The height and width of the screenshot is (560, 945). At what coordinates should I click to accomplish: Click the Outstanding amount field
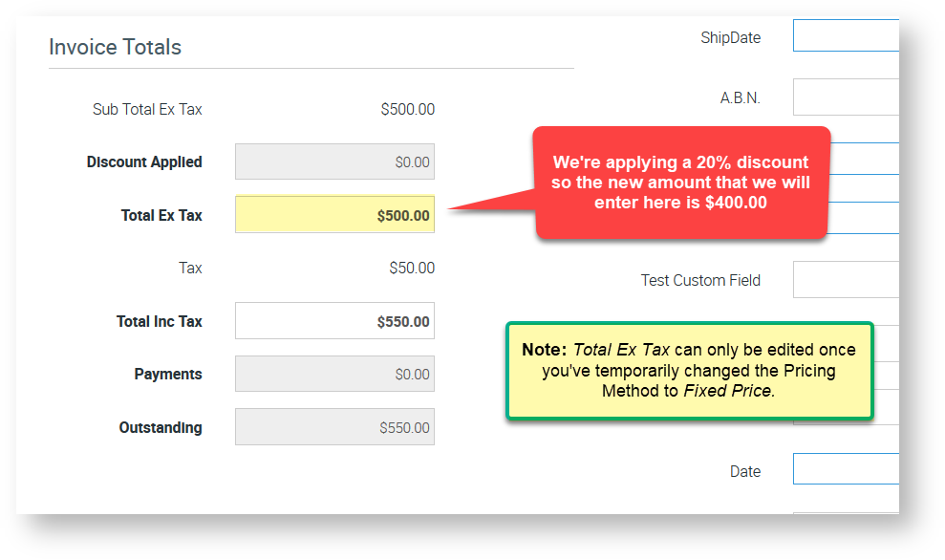point(334,427)
